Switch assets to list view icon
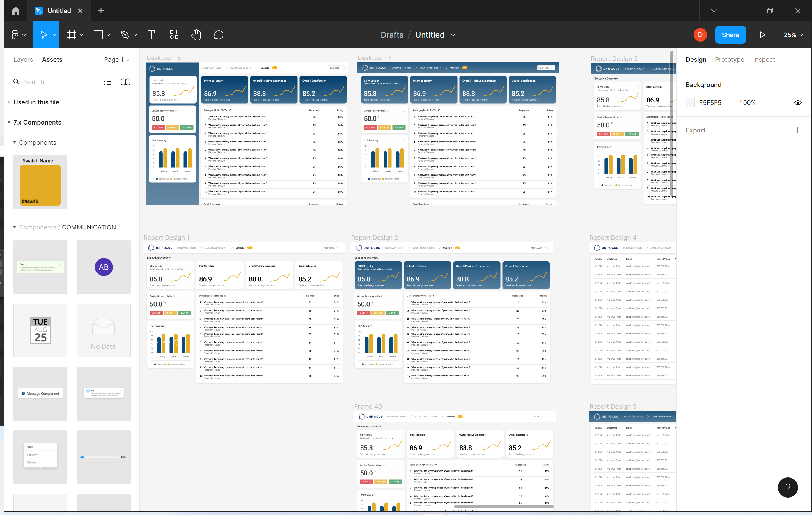 [107, 82]
